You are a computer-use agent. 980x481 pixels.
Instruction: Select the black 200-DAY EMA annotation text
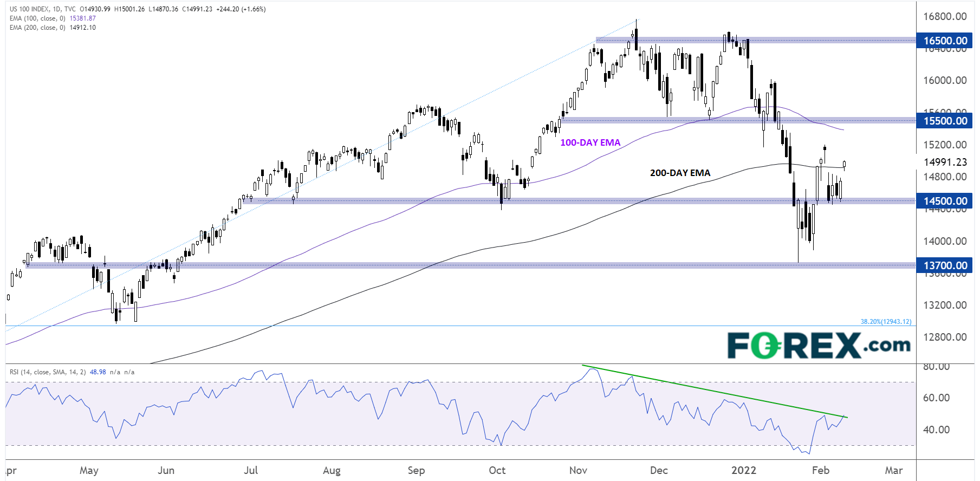pos(680,173)
